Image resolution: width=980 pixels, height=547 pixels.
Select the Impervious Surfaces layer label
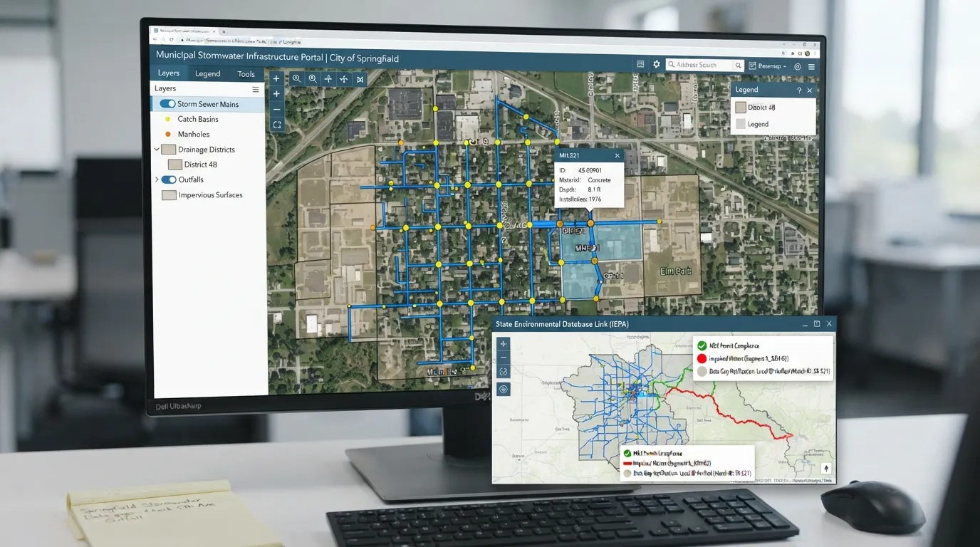210,195
